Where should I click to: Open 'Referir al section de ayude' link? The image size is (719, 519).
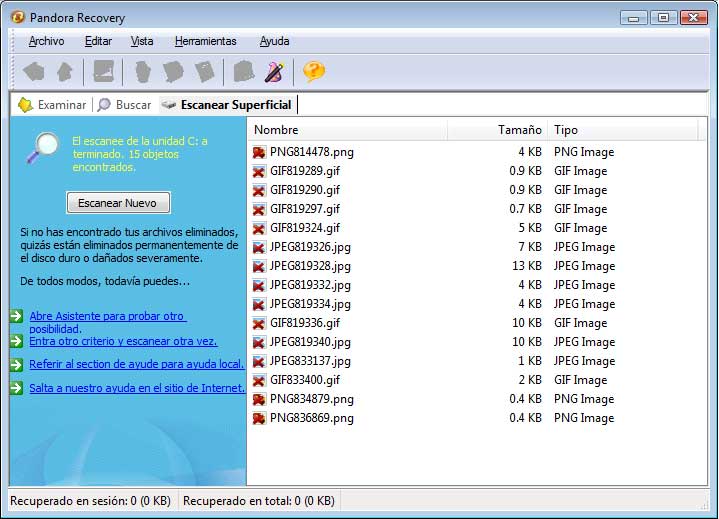click(136, 364)
